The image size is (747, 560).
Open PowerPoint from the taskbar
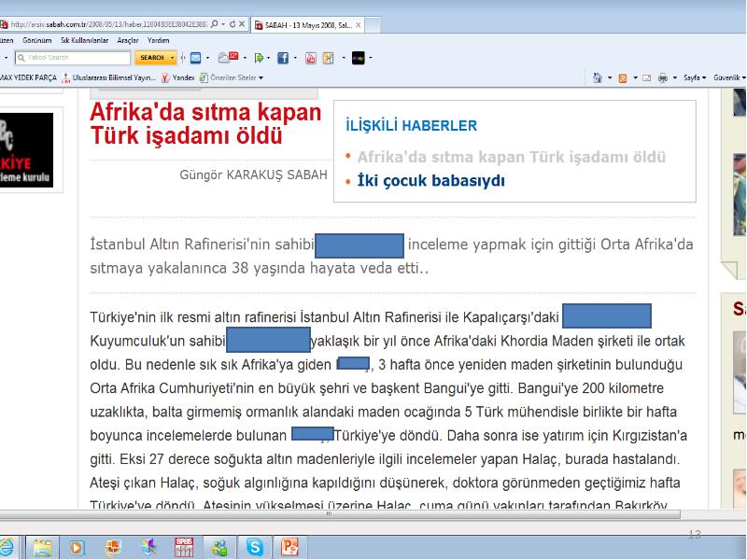[x=290, y=548]
